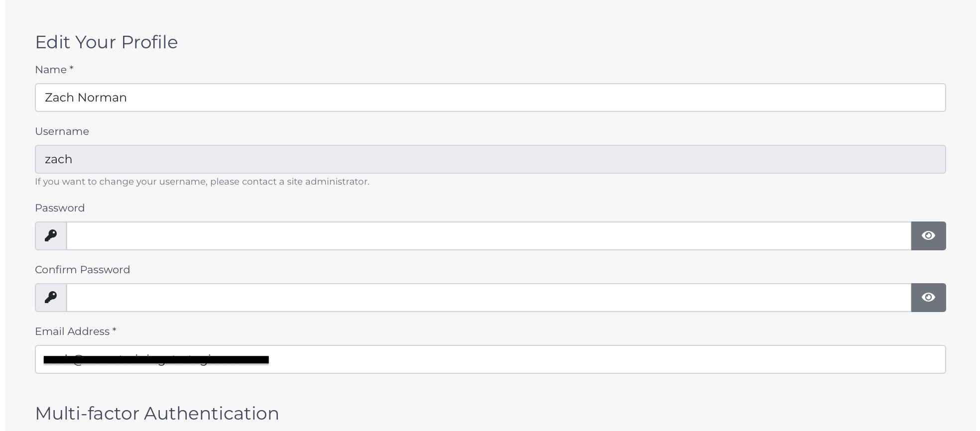Click the 'Confirm Password' field label
Screen dimensions: 980x431
(x=82, y=270)
